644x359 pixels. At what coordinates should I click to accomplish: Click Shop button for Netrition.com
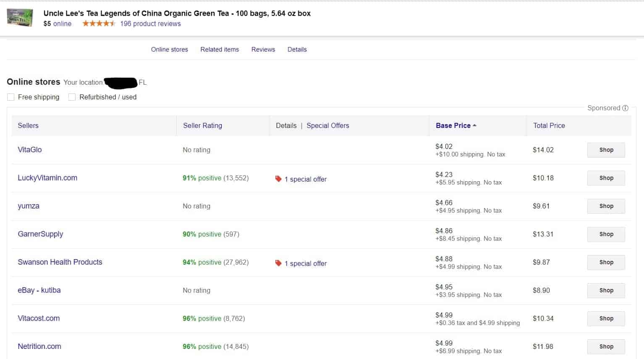pos(606,347)
